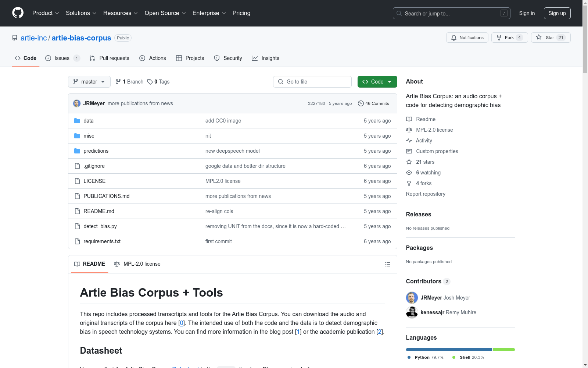Click the Contributors heading link
This screenshot has height=368, width=588.
coord(428,281)
